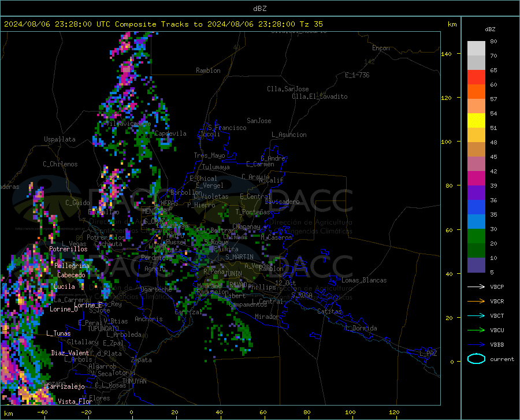Pick the slate 10 dBZ color swatch
520x420 pixels.
pyautogui.click(x=476, y=265)
